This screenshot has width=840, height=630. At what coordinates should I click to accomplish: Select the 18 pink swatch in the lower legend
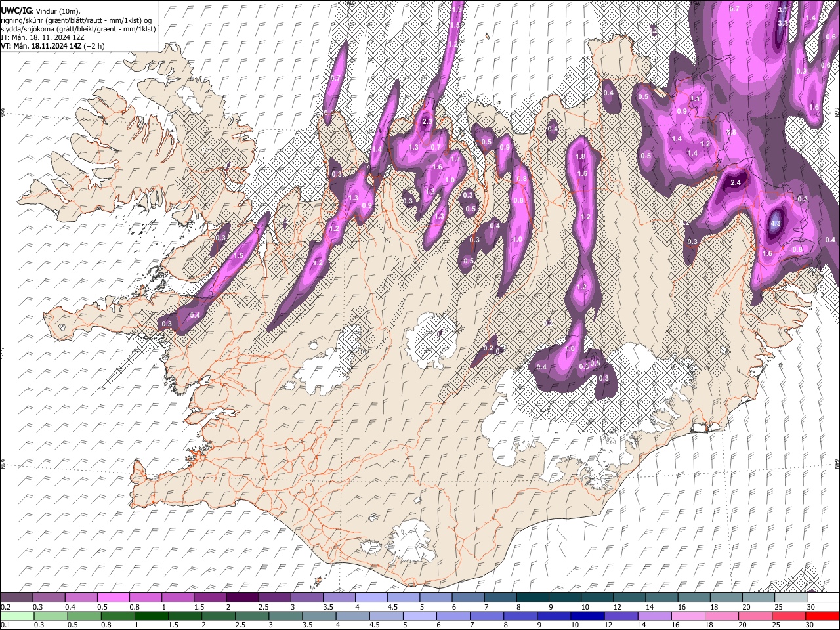(721, 616)
